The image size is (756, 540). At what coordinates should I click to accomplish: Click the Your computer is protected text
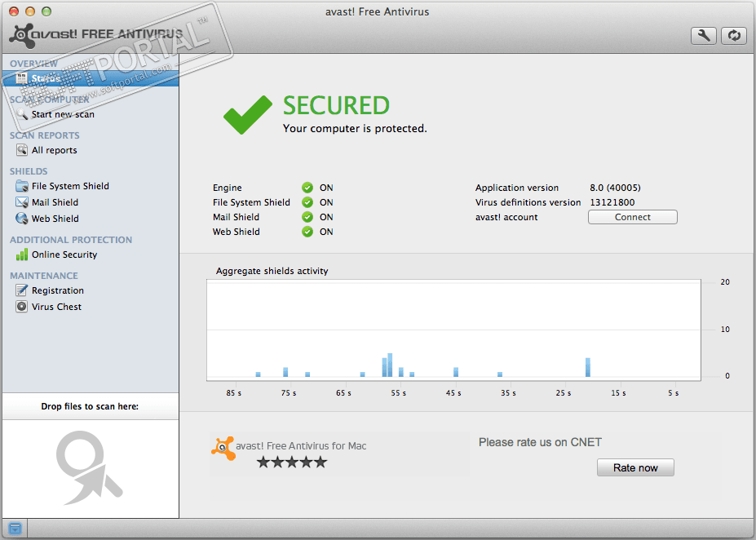click(x=355, y=128)
